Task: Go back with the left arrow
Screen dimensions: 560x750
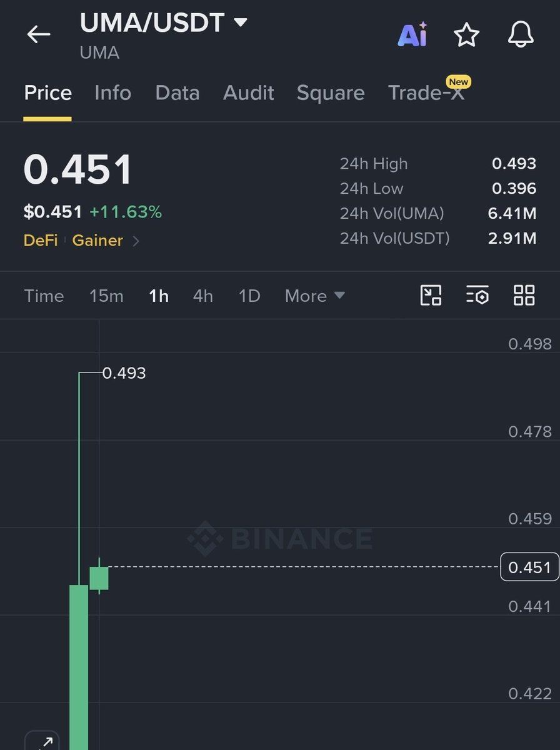Action: click(x=38, y=34)
